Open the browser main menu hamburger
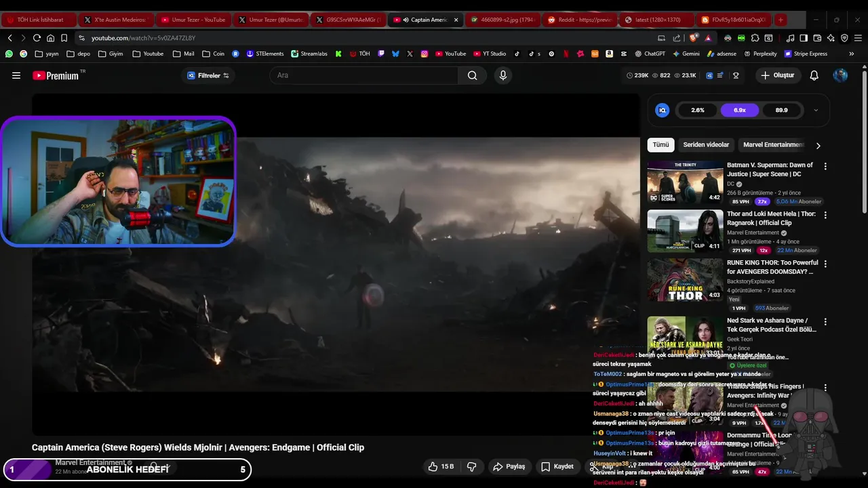The width and height of the screenshot is (868, 488). (858, 38)
